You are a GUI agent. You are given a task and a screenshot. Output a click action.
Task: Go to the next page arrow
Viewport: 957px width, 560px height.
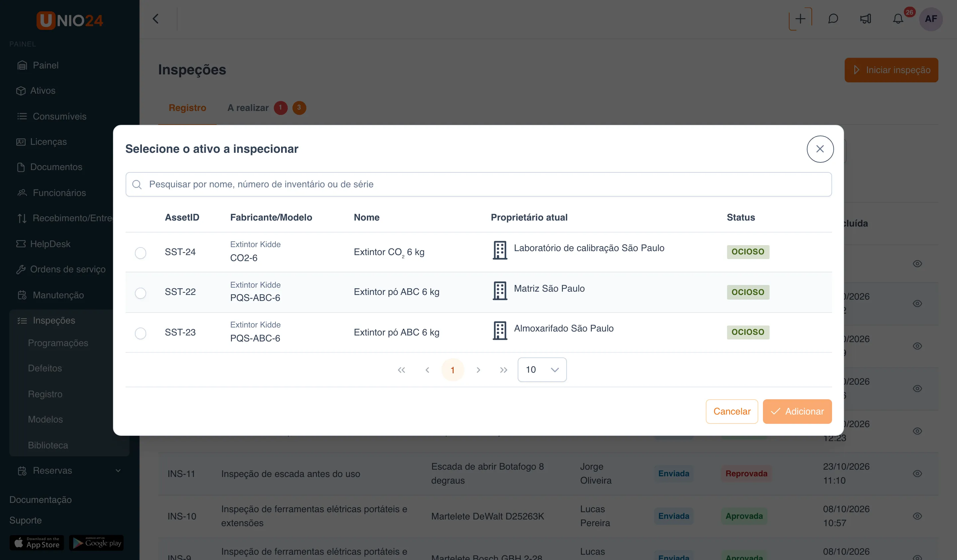point(478,370)
